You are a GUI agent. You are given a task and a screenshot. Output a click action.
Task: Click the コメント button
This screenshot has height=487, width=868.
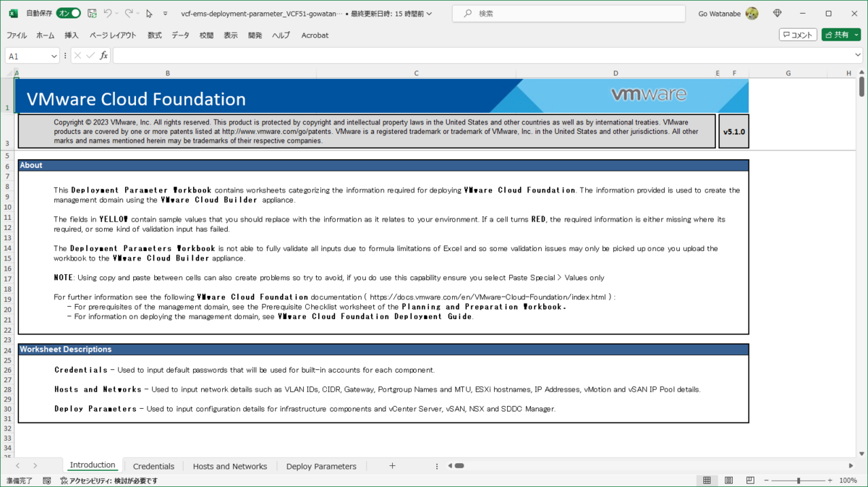[x=798, y=35]
